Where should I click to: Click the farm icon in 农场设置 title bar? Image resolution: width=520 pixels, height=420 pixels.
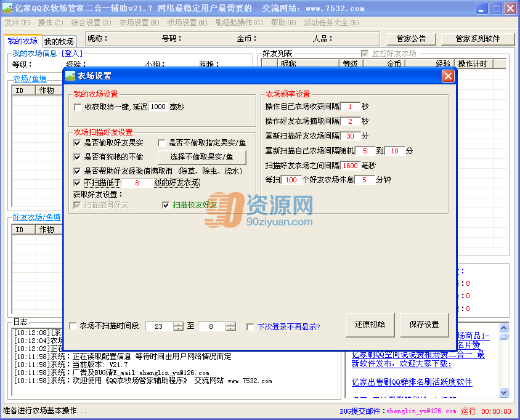coord(70,76)
